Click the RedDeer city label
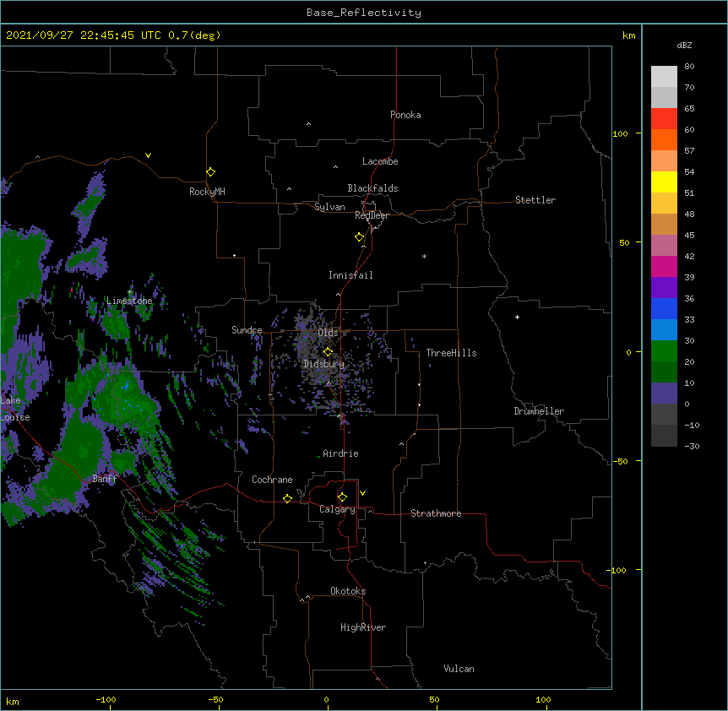The image size is (728, 711). 372,215
